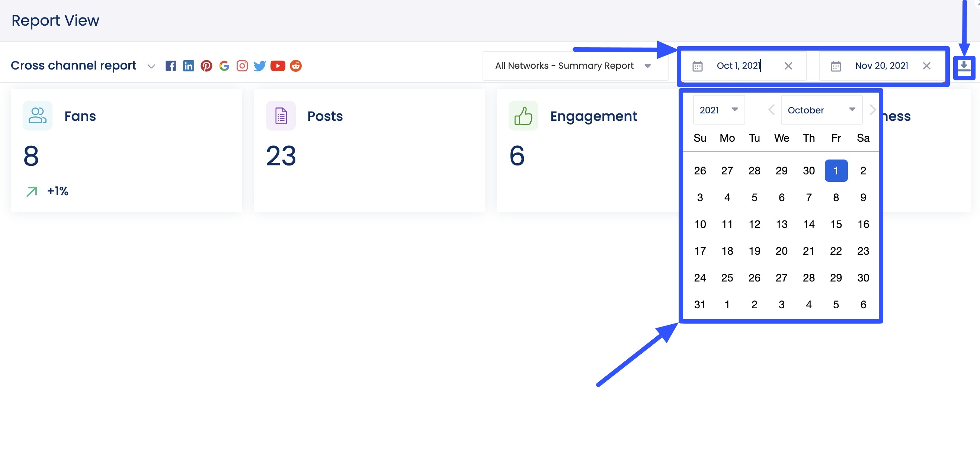Click the Twitter network icon

[260, 66]
